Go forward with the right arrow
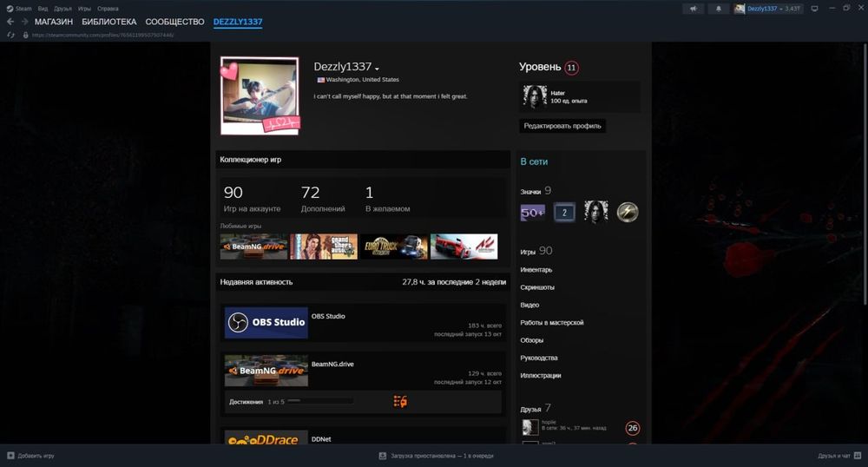This screenshot has width=868, height=467. pos(25,22)
